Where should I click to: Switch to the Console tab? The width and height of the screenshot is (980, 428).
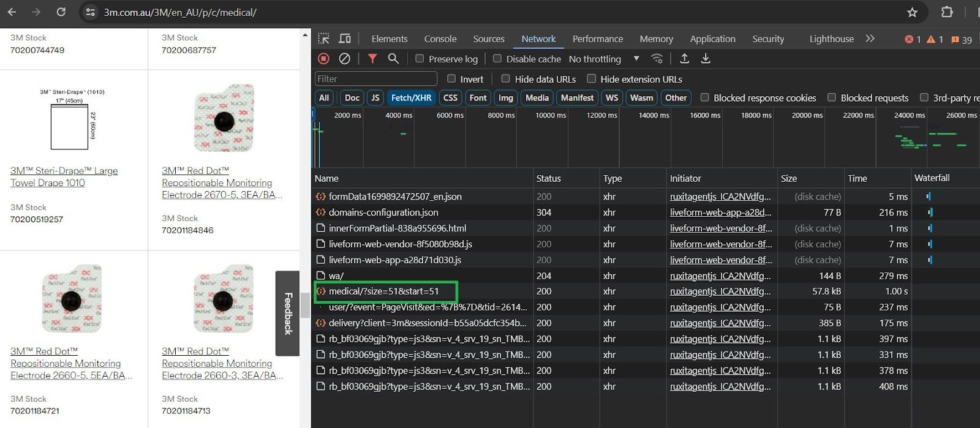point(440,39)
